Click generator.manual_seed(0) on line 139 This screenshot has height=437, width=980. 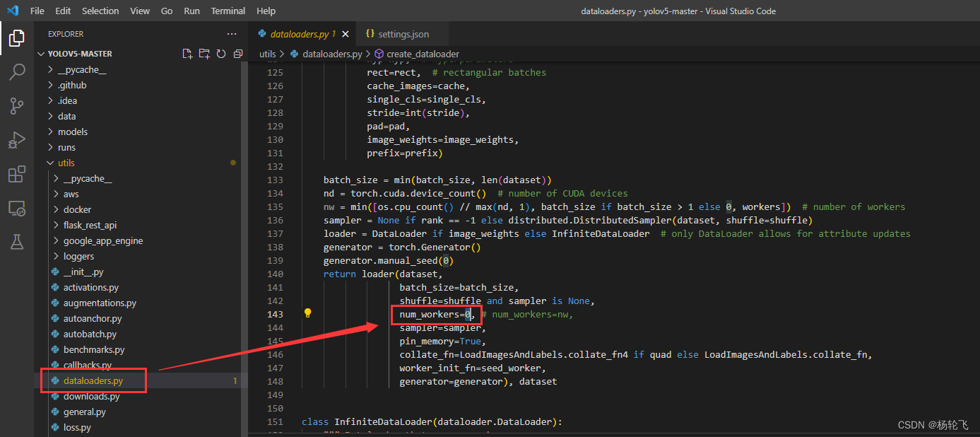(389, 260)
